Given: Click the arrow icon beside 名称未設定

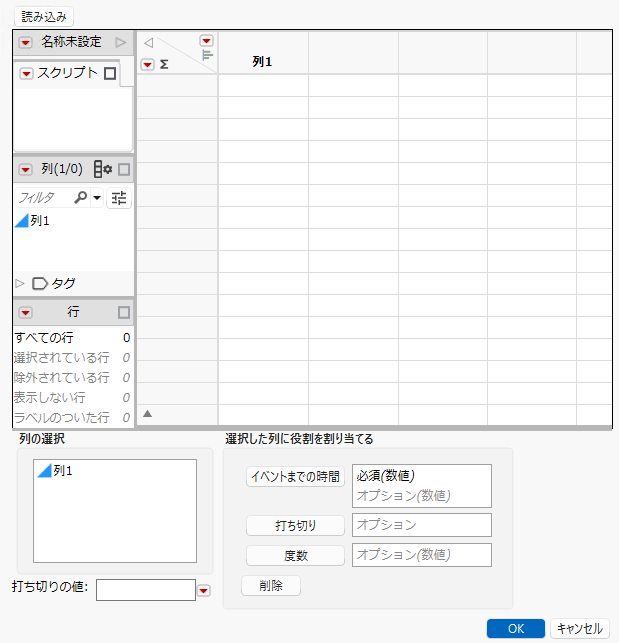Looking at the screenshot, I should [x=121, y=42].
